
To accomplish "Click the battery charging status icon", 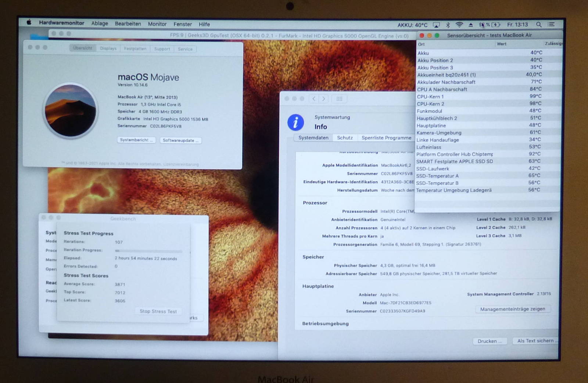I will coord(496,25).
